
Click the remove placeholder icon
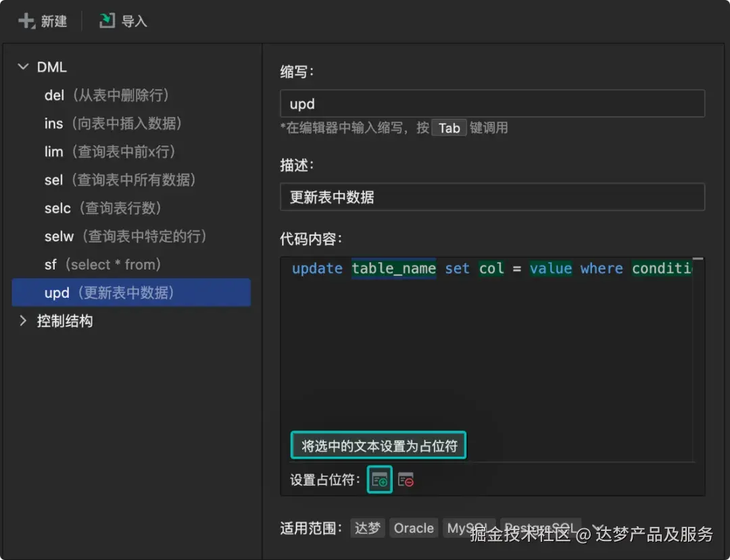tap(406, 480)
